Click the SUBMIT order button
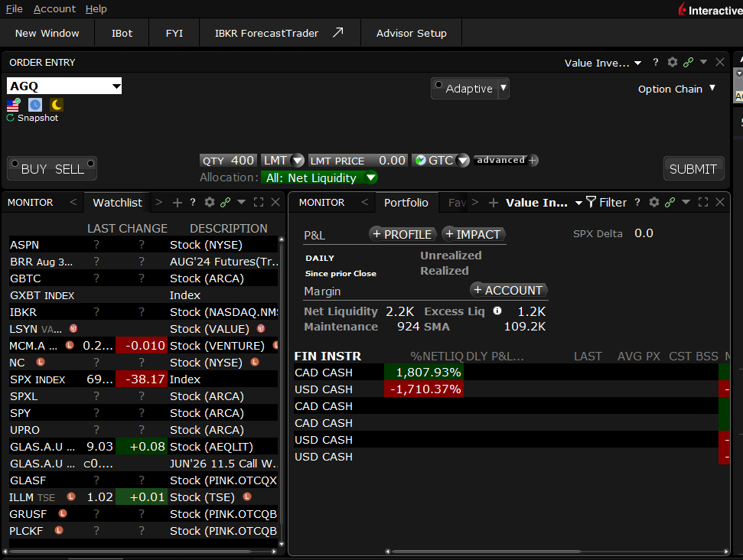The height and width of the screenshot is (560, 743). point(693,169)
